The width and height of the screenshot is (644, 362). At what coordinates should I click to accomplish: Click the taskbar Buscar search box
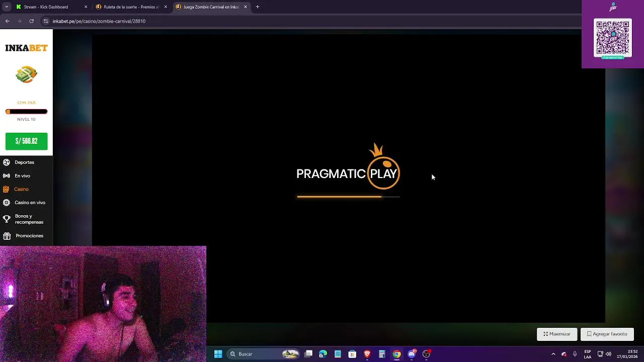[264, 354]
